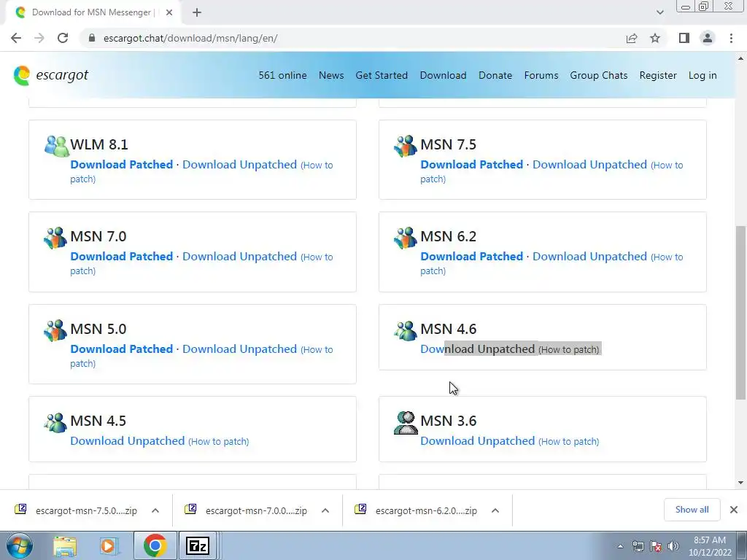Click the page vertical scrollbar thumb
The height and width of the screenshot is (560, 747).
click(x=740, y=312)
